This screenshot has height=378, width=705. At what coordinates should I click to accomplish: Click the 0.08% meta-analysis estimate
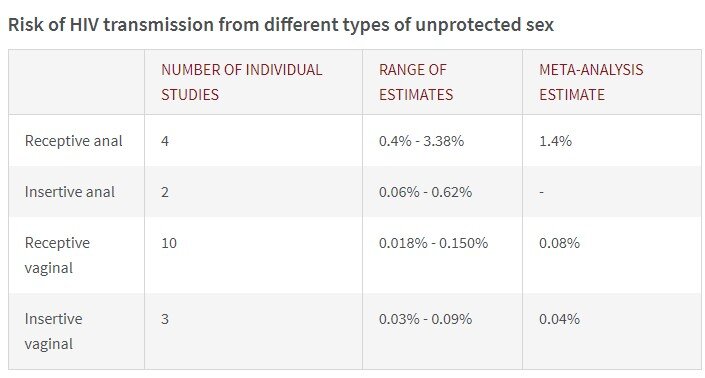coord(559,243)
